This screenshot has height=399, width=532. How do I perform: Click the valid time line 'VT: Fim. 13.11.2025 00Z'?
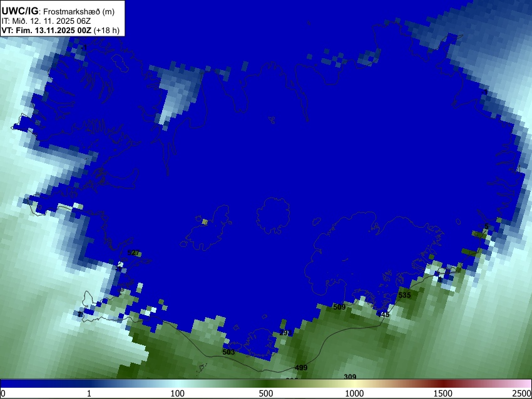(46, 30)
